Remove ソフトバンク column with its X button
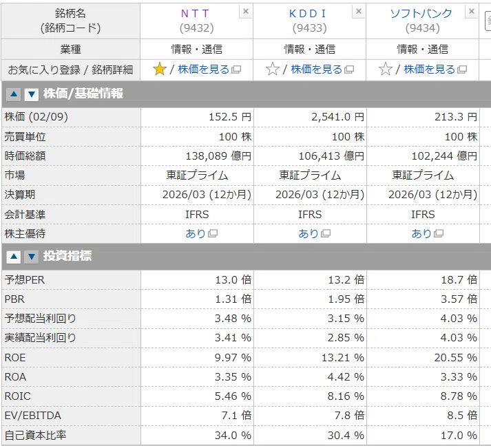This screenshot has height=448, width=491. coord(472,12)
